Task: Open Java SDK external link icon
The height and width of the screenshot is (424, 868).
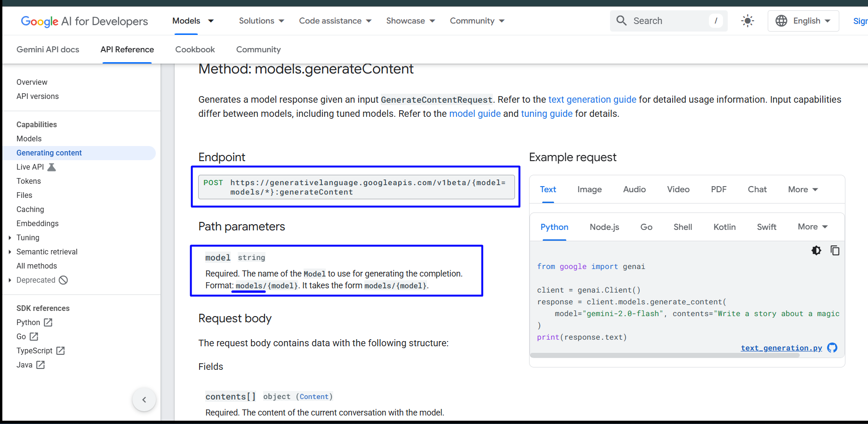Action: pos(40,365)
